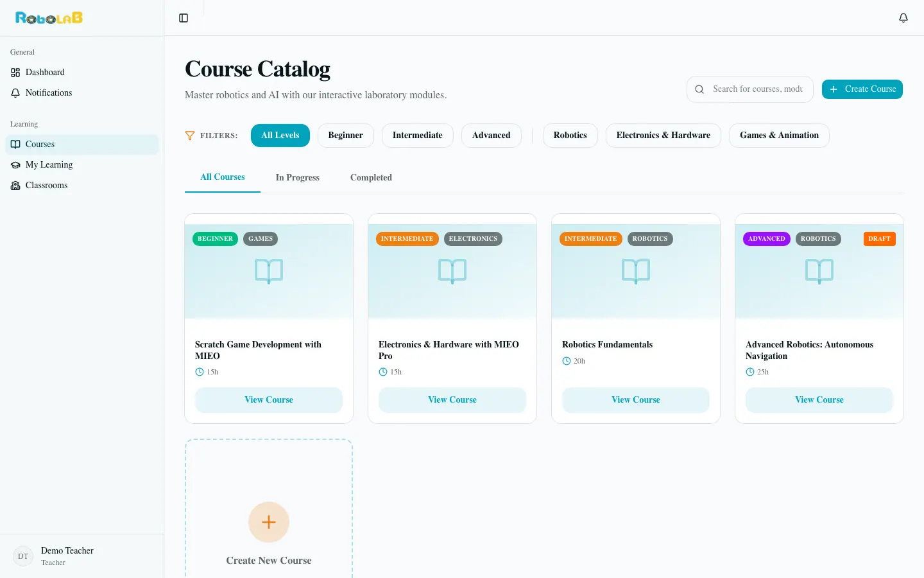Click book icon on Scratch Game card
This screenshot has width=924, height=578.
click(x=269, y=271)
